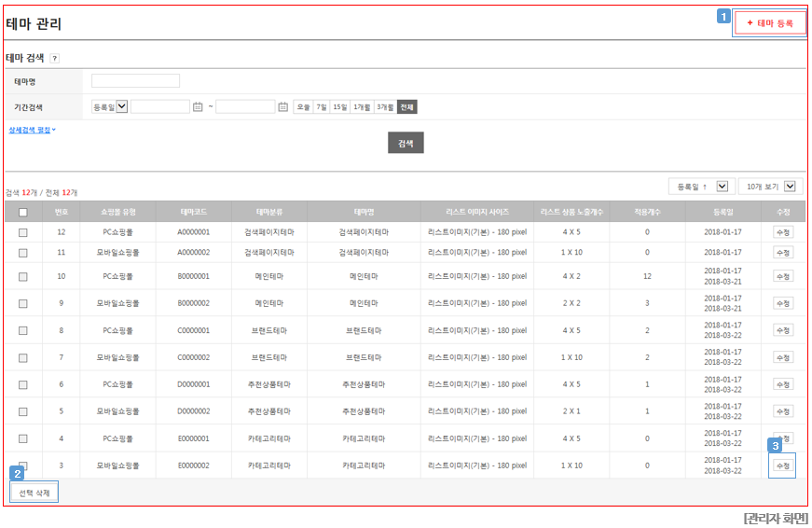Click the 2 X 2 exposure count cell
The width and height of the screenshot is (812, 528).
point(571,303)
